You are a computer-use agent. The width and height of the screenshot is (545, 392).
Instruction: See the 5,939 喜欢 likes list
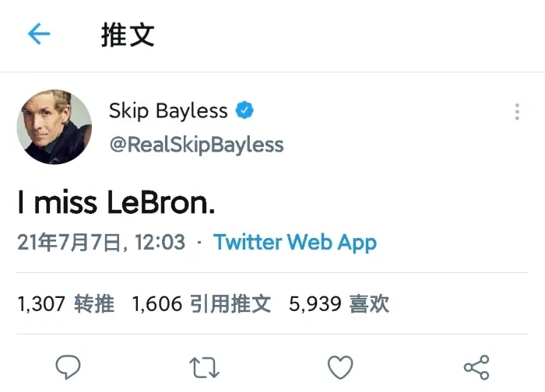pos(339,303)
